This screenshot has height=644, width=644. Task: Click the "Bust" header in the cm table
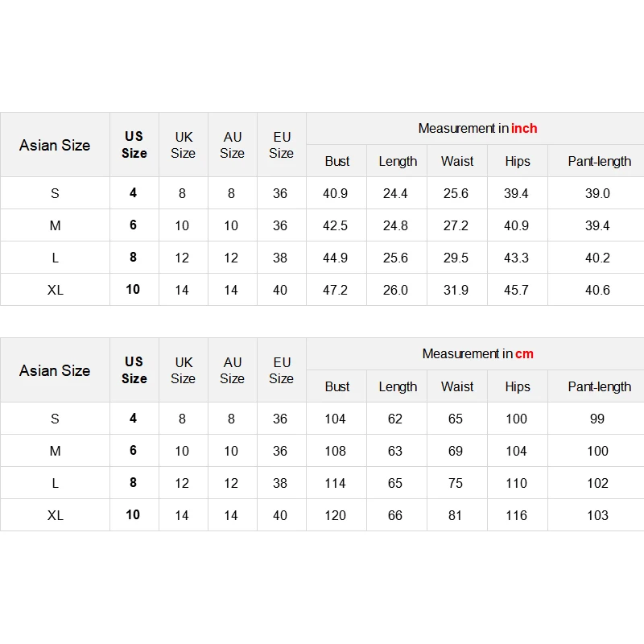[337, 386]
